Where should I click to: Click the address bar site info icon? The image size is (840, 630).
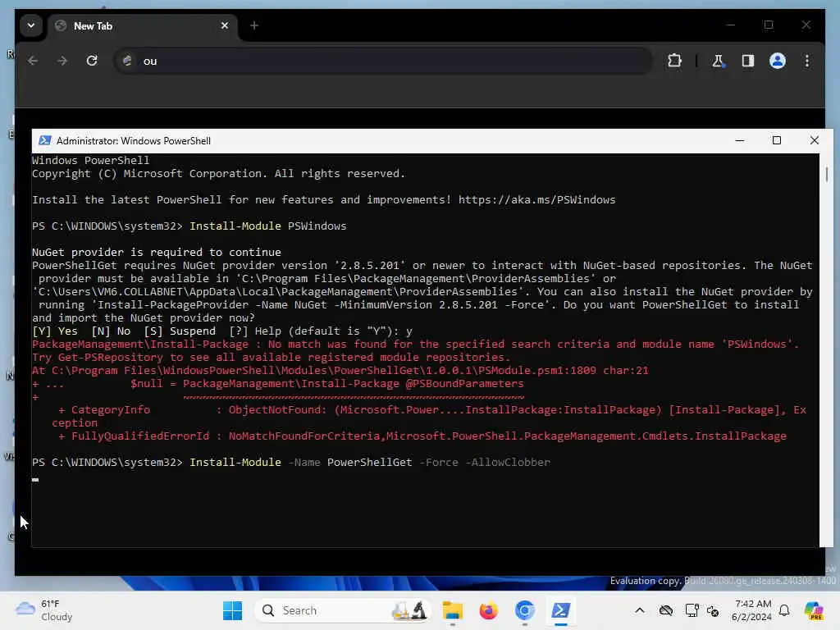[x=127, y=61]
